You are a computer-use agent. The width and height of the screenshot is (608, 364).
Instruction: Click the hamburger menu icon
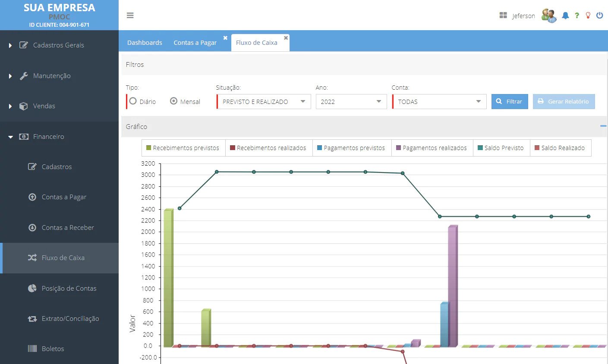[130, 16]
